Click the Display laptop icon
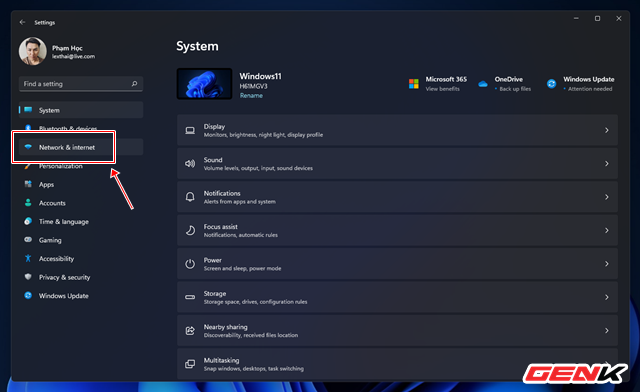Viewport: 640px width, 392px height. tap(190, 130)
